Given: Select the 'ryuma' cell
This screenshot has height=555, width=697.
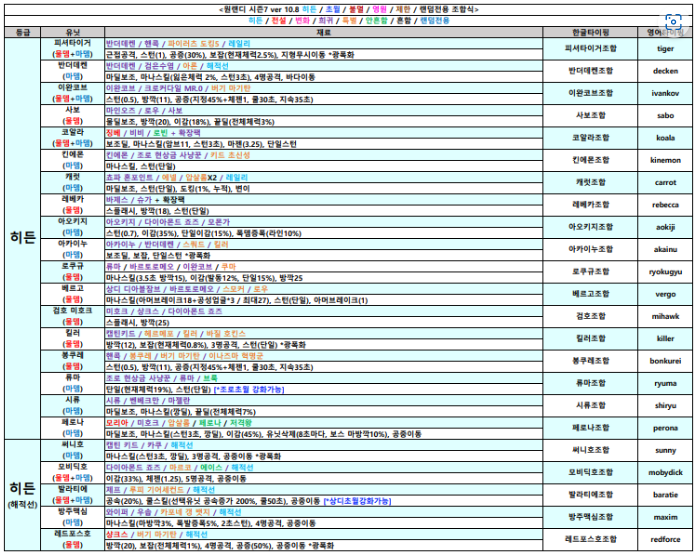Looking at the screenshot, I should 665,383.
